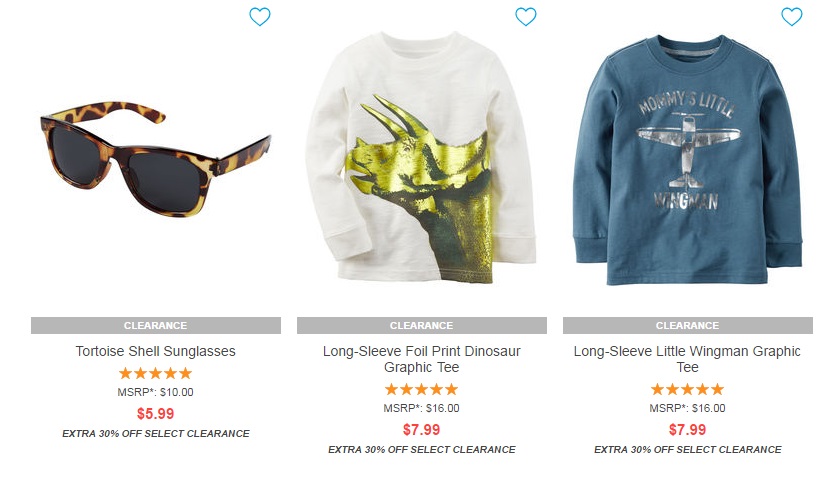Screen dimensions: 832x477
Task: View star rating for the Wingman Tee
Action: tap(687, 389)
